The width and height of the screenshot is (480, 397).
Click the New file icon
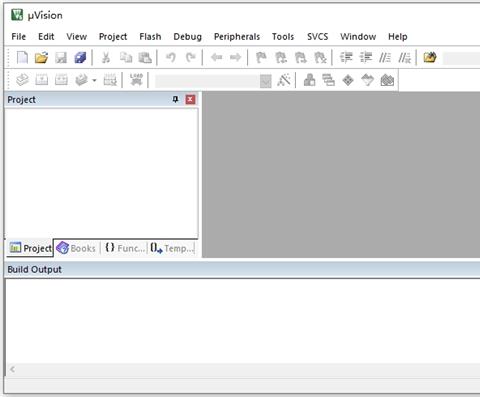click(x=22, y=57)
